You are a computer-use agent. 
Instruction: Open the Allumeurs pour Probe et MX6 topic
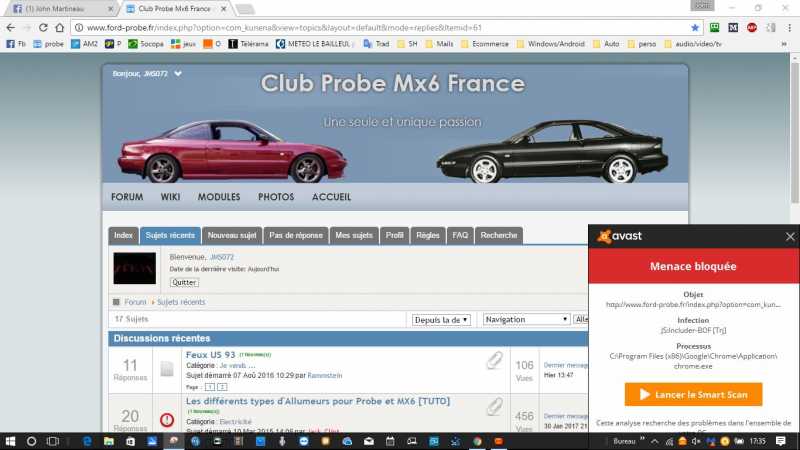tap(318, 401)
